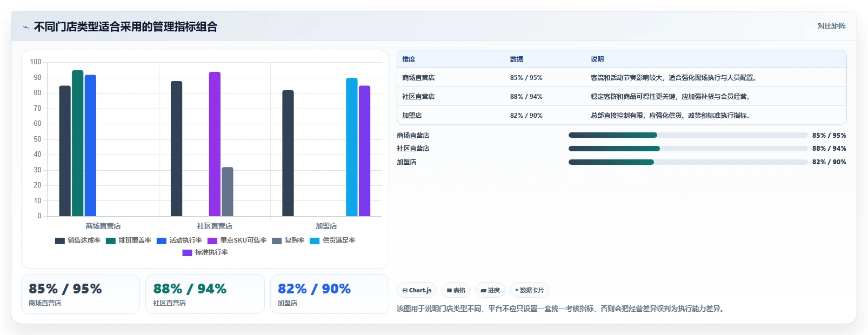Click the 社区直营店 progress bar
Viewport: 868px width, 335px height.
point(688,149)
